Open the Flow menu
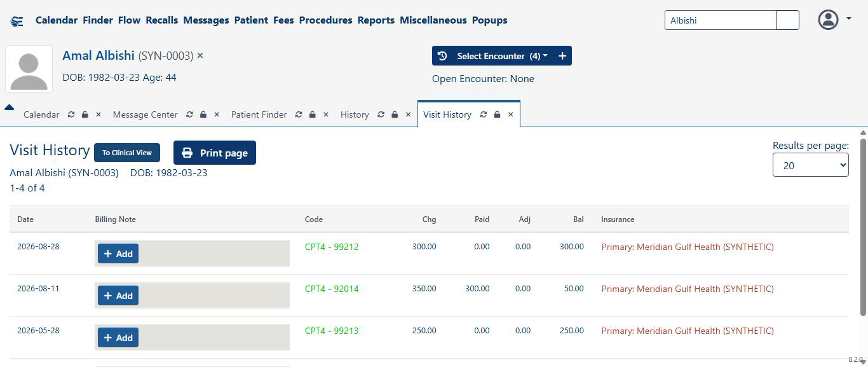This screenshot has width=868, height=367. (129, 20)
